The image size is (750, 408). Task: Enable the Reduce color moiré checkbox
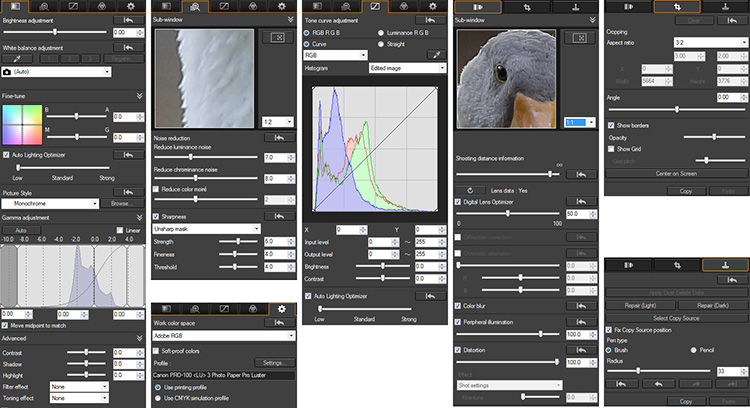(156, 188)
